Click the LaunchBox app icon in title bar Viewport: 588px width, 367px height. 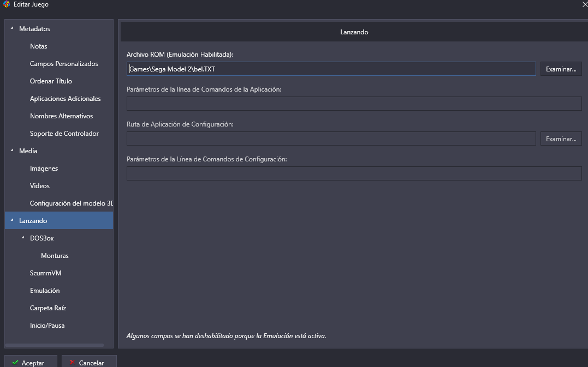coord(7,4)
